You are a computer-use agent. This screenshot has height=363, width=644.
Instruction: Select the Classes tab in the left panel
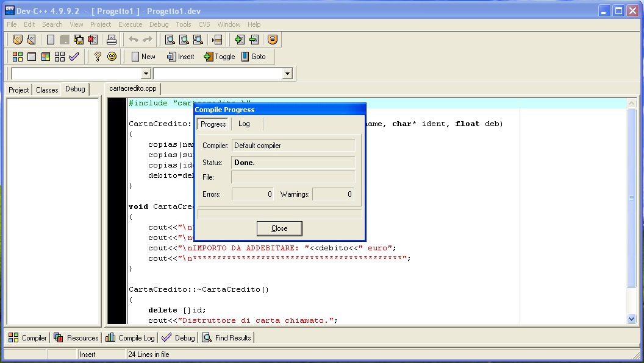47,90
